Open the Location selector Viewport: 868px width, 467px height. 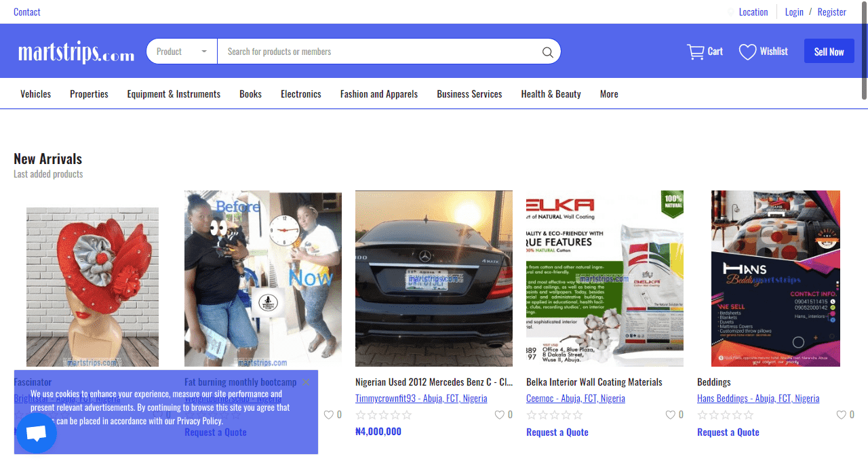coord(753,12)
